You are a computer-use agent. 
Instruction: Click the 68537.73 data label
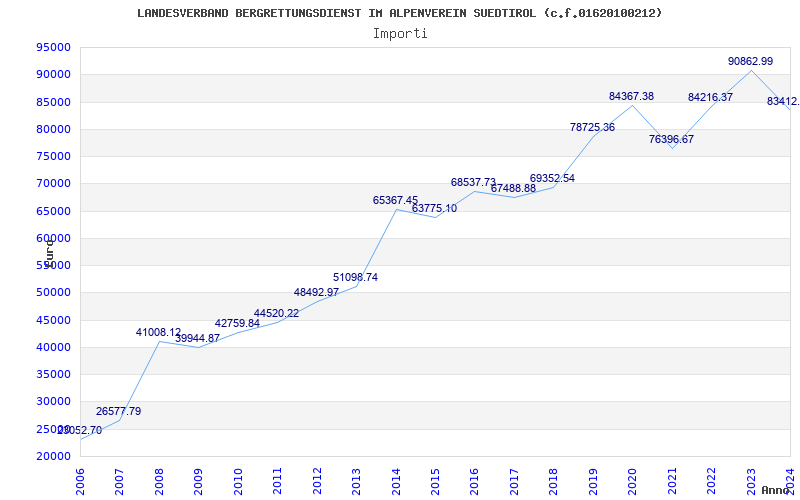(473, 182)
